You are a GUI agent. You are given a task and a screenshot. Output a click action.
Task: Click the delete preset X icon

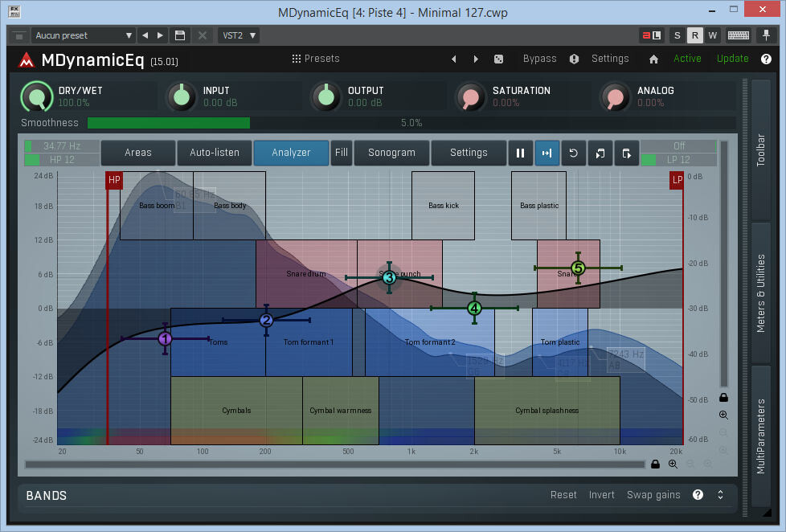[203, 35]
